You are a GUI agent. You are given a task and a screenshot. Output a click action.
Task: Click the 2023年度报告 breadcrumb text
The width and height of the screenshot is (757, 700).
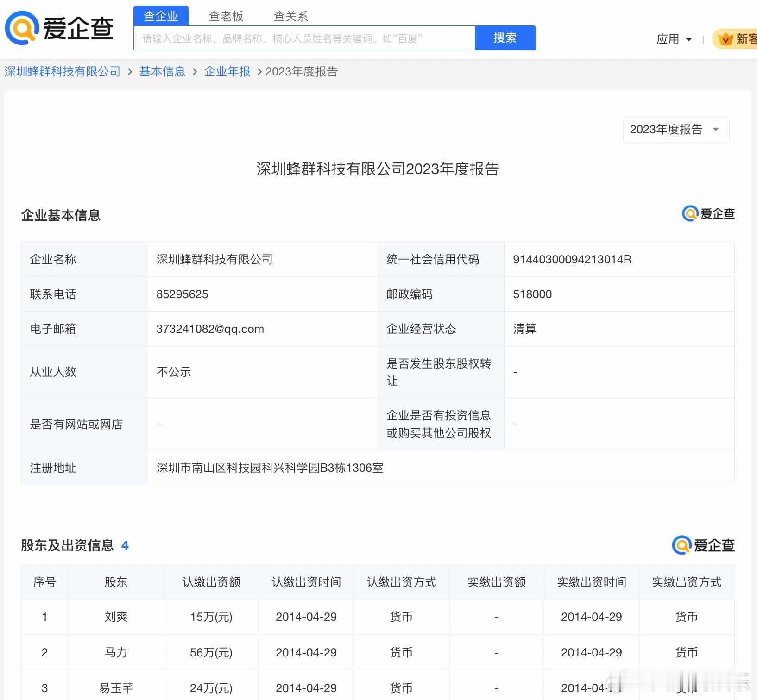(x=302, y=71)
